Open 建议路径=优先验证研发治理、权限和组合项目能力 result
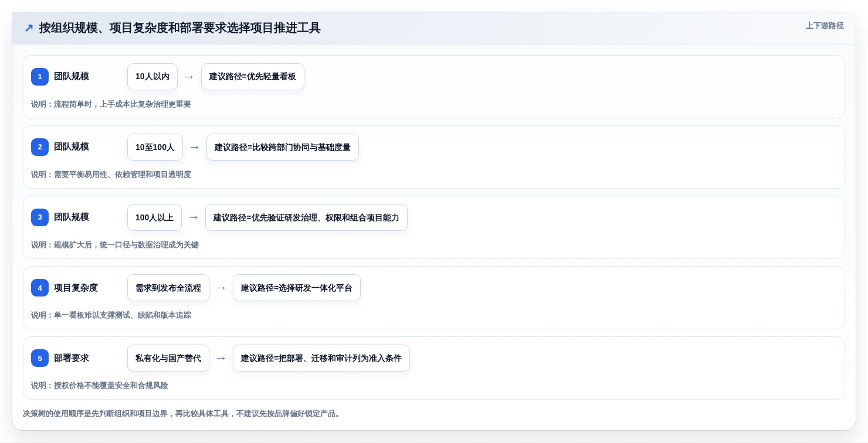The width and height of the screenshot is (868, 443). click(306, 217)
